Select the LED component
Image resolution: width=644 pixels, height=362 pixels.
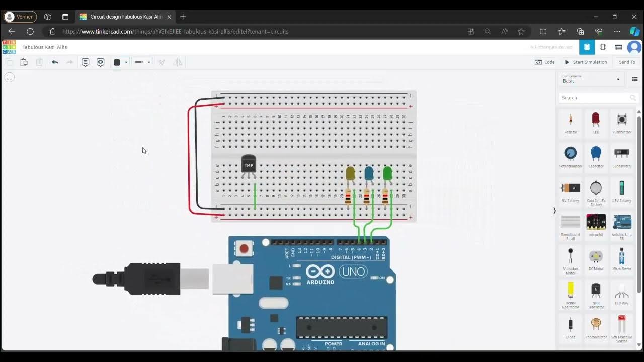[596, 122]
